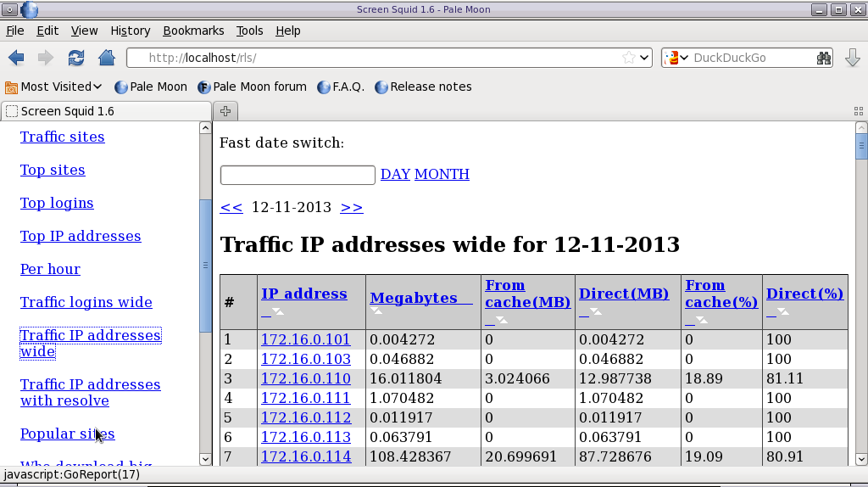Bookmark this page with the star icon
The image size is (868, 487).
click(628, 58)
